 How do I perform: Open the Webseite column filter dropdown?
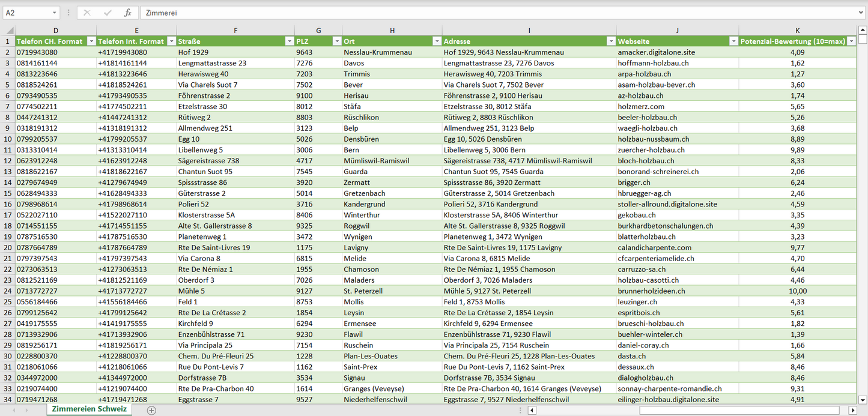pos(733,41)
